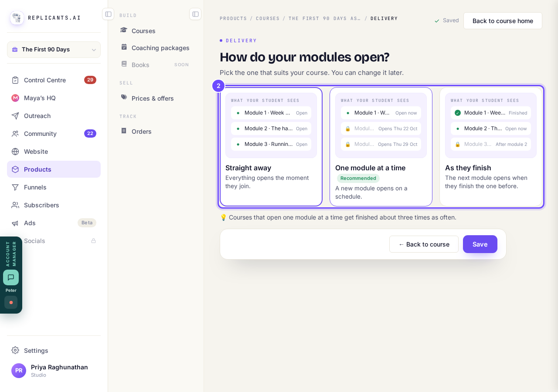Screen dimensions: 558x392
Task: Click the Opens Thu 22 Oct preview row
Action: pos(381,128)
